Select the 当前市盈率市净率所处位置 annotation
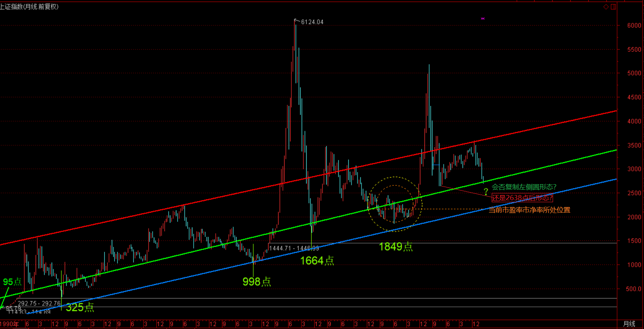Screen dimensions: 644x329 coord(529,210)
